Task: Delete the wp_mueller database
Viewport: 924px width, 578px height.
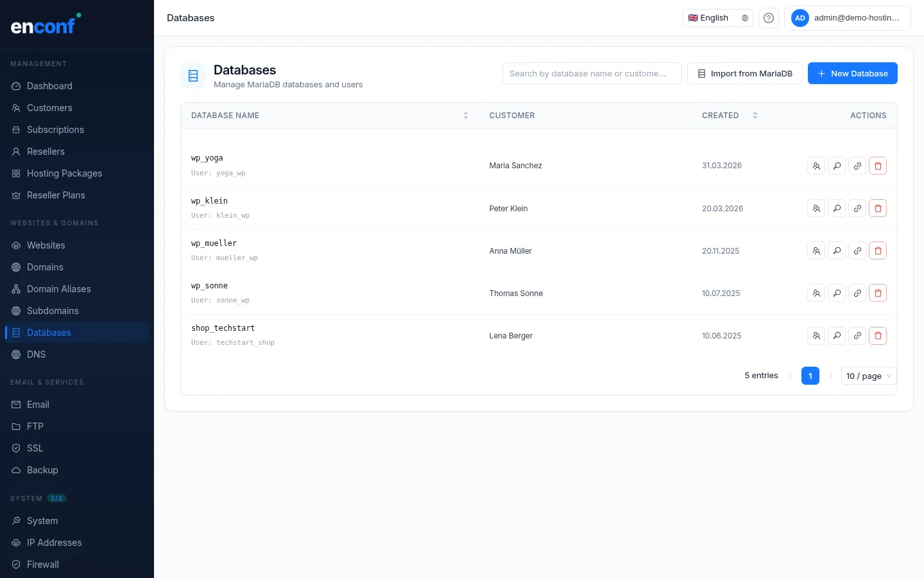Action: 878,250
